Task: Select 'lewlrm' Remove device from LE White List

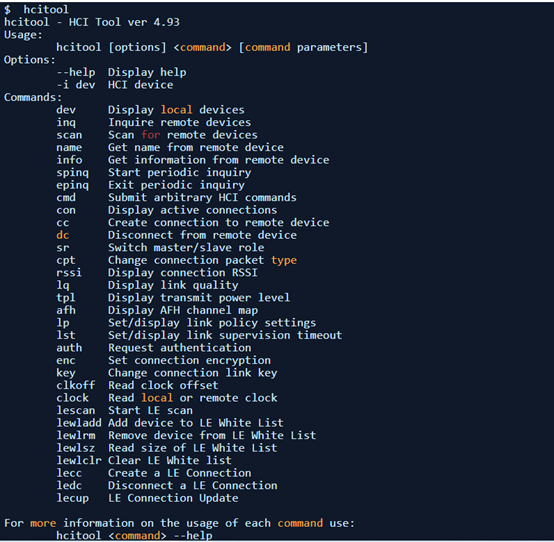Action: 186,436
